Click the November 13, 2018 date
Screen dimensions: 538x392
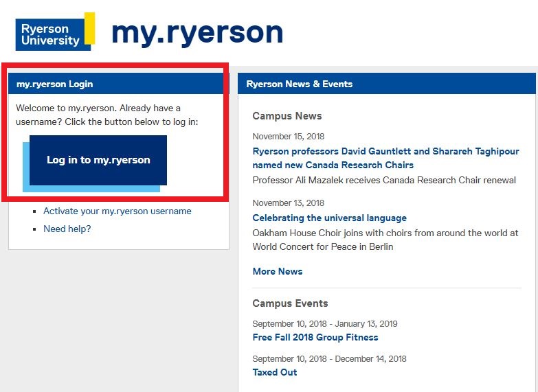click(x=288, y=203)
